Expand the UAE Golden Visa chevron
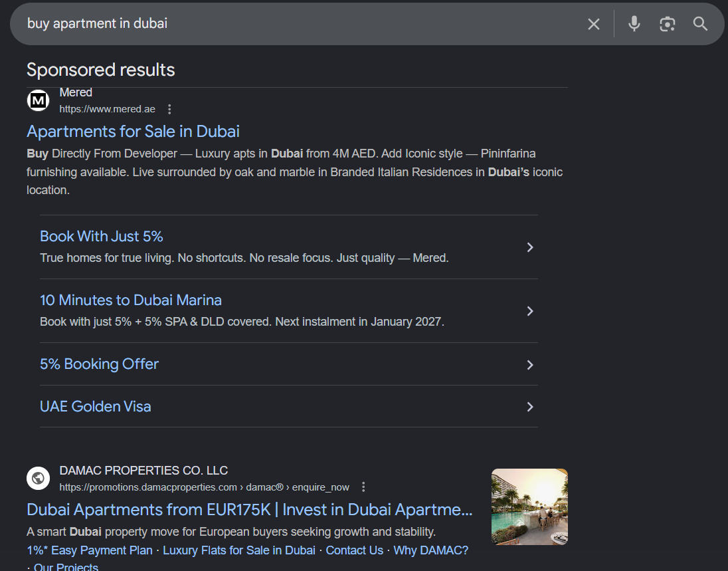The height and width of the screenshot is (571, 728). tap(530, 407)
